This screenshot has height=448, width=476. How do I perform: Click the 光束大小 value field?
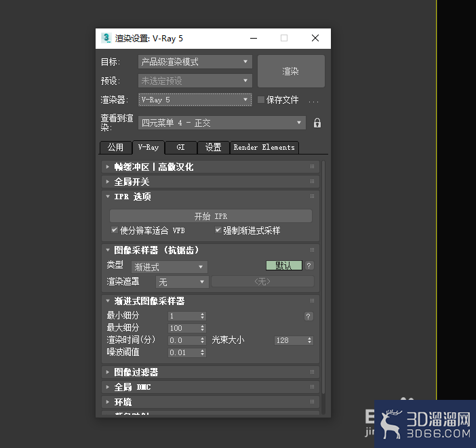[290, 340]
